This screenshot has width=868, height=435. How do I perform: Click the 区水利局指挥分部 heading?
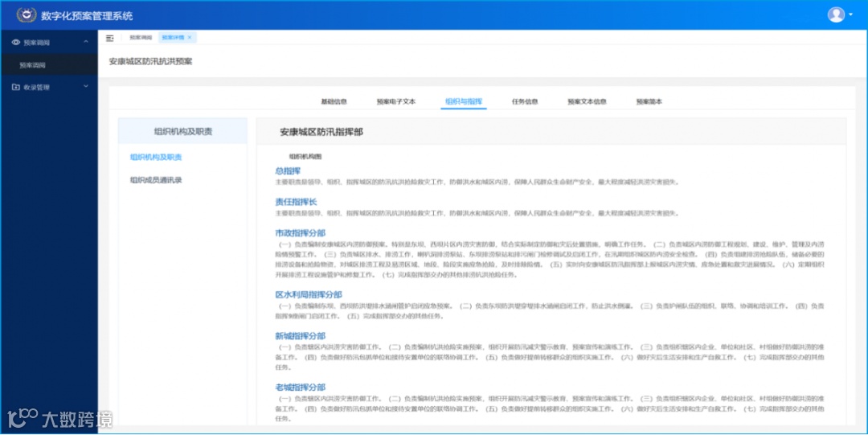309,295
